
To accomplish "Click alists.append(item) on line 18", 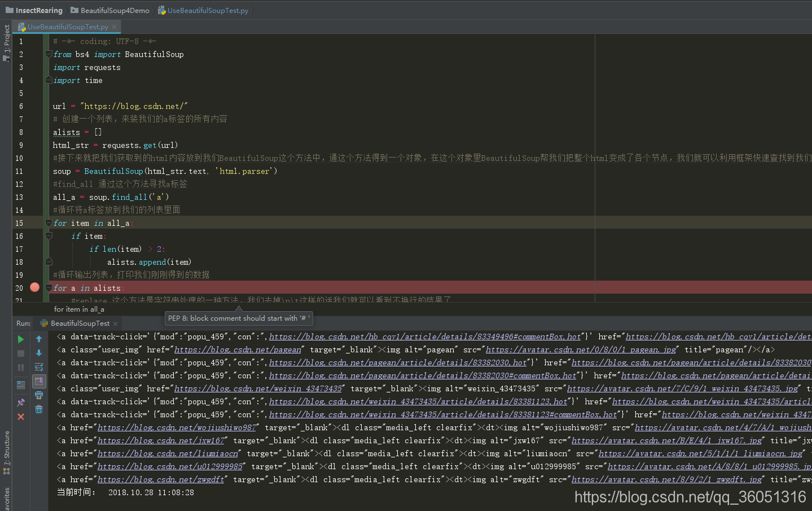I will (x=149, y=262).
